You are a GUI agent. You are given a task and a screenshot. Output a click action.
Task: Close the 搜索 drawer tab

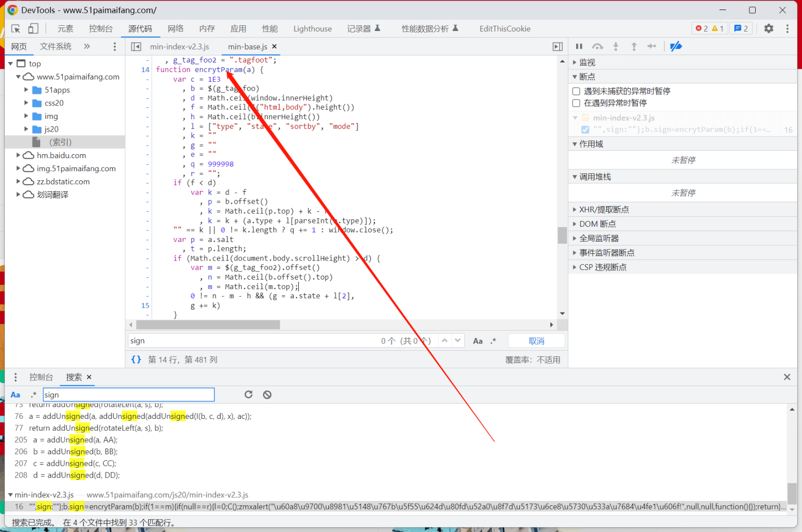[89, 377]
